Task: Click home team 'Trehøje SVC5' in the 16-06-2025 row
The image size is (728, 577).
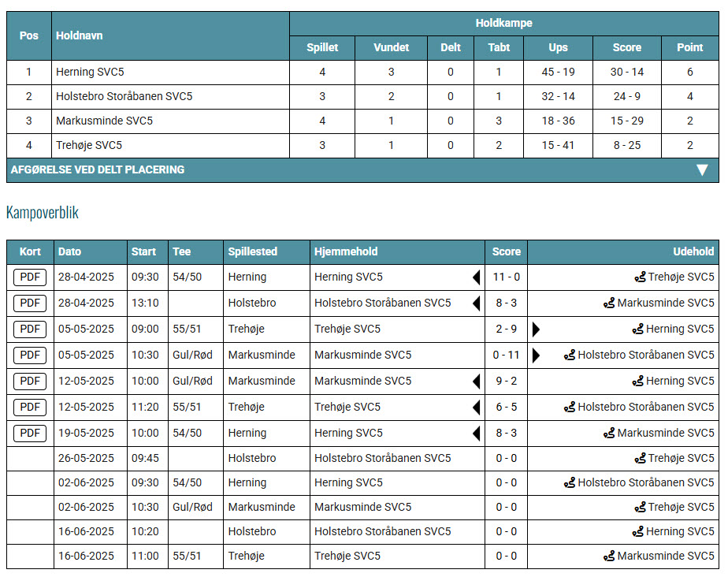Action: [347, 556]
